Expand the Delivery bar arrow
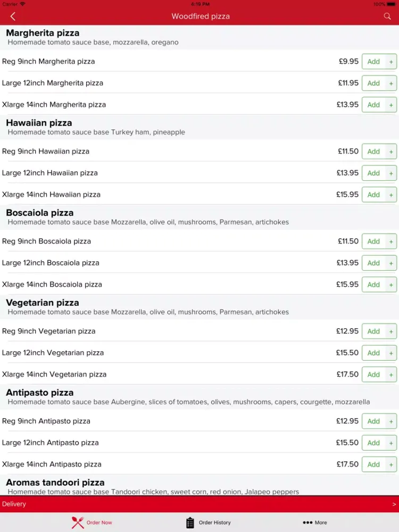The image size is (399, 532). click(394, 504)
